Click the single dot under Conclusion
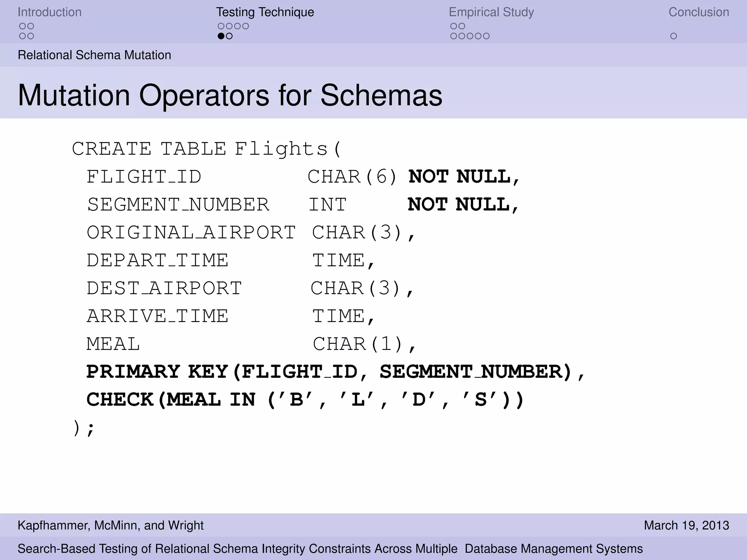 673,36
